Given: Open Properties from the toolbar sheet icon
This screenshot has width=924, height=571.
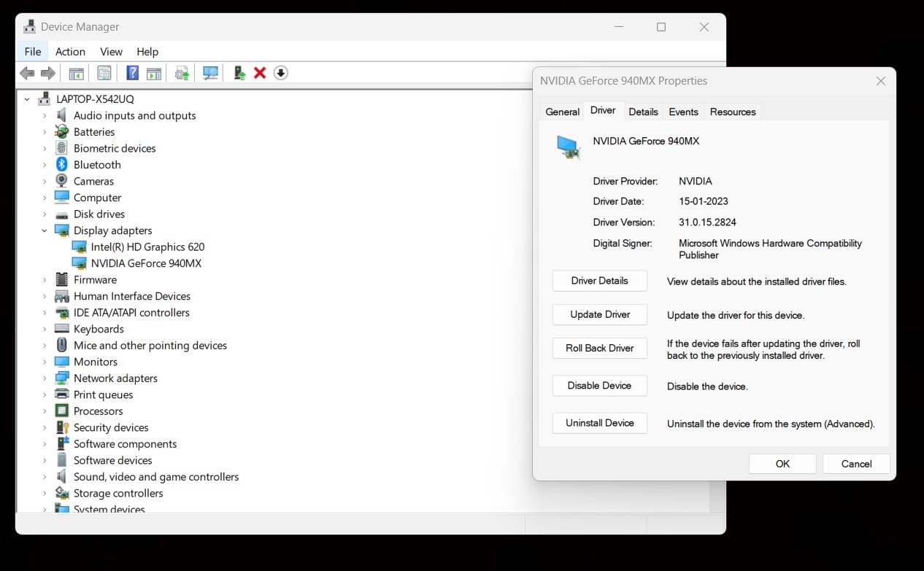Looking at the screenshot, I should pos(104,73).
